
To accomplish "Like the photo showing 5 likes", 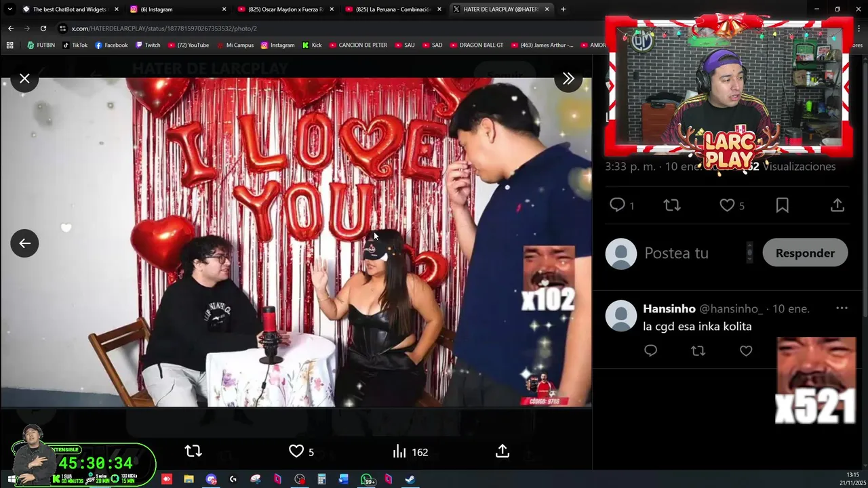I will click(302, 451).
